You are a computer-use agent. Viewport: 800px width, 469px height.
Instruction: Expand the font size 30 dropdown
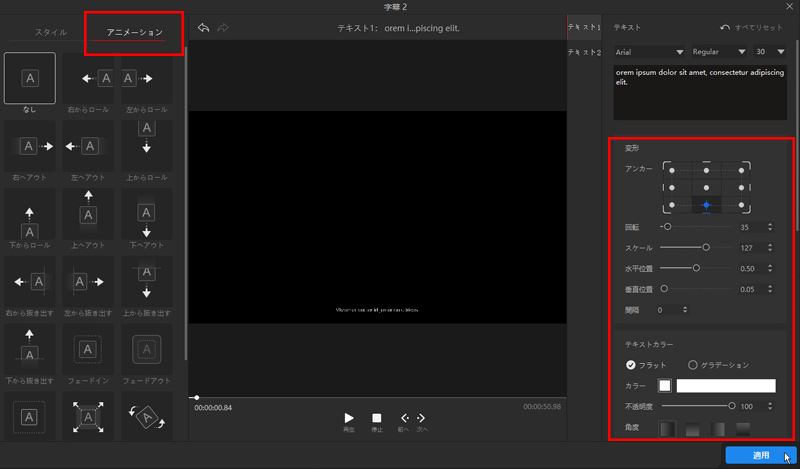771,51
